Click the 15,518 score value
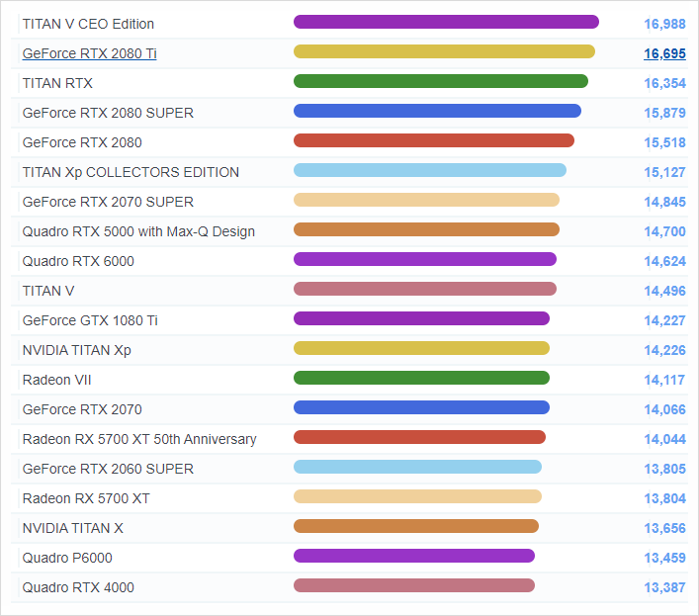Screen dimensions: 699x616 [x=664, y=142]
